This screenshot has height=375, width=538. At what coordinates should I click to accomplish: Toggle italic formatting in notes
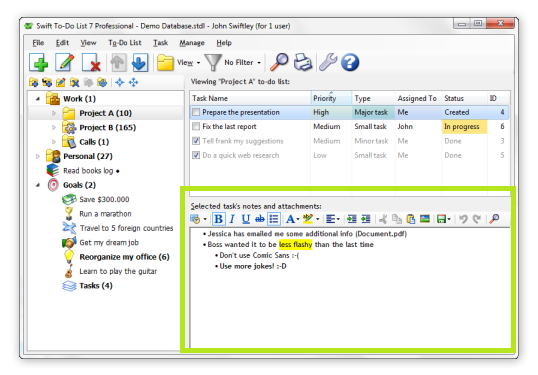click(x=232, y=219)
